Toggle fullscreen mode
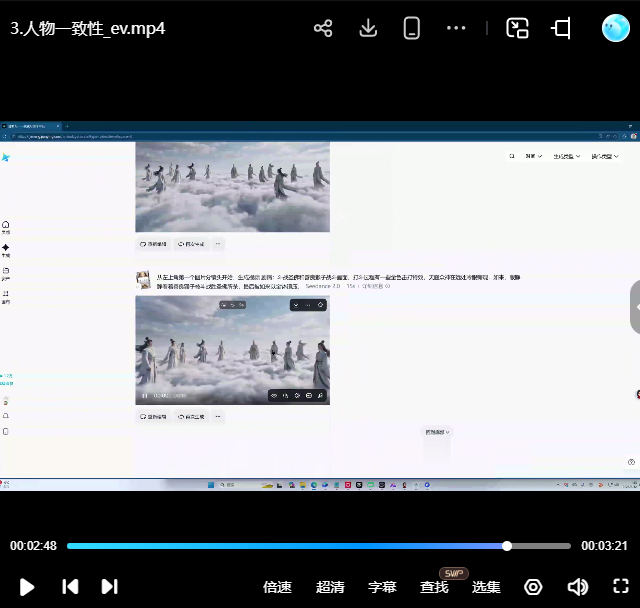This screenshot has height=608, width=640. (x=621, y=586)
